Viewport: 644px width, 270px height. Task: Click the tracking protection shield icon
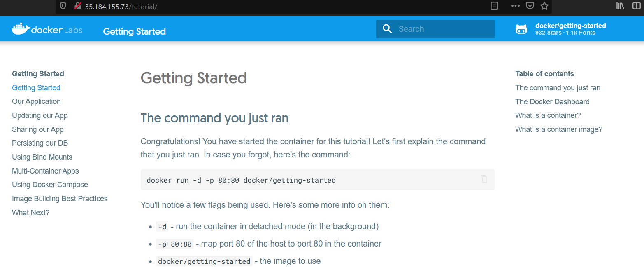[63, 6]
